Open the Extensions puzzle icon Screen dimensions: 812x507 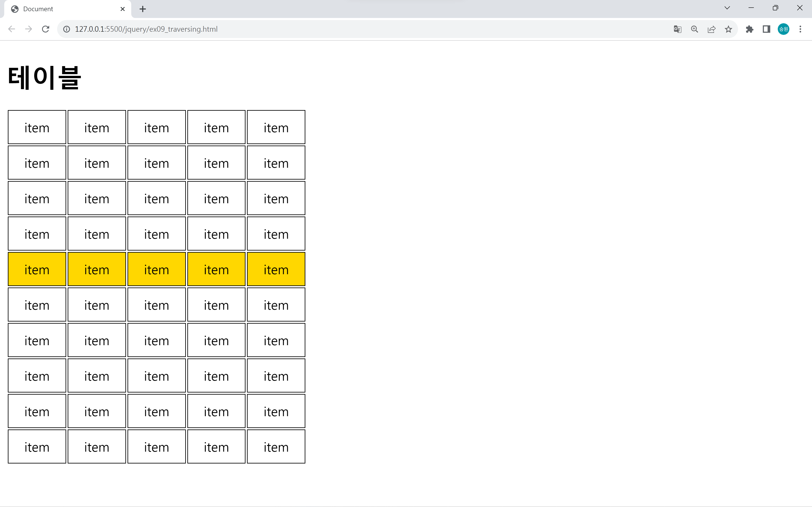coord(750,29)
